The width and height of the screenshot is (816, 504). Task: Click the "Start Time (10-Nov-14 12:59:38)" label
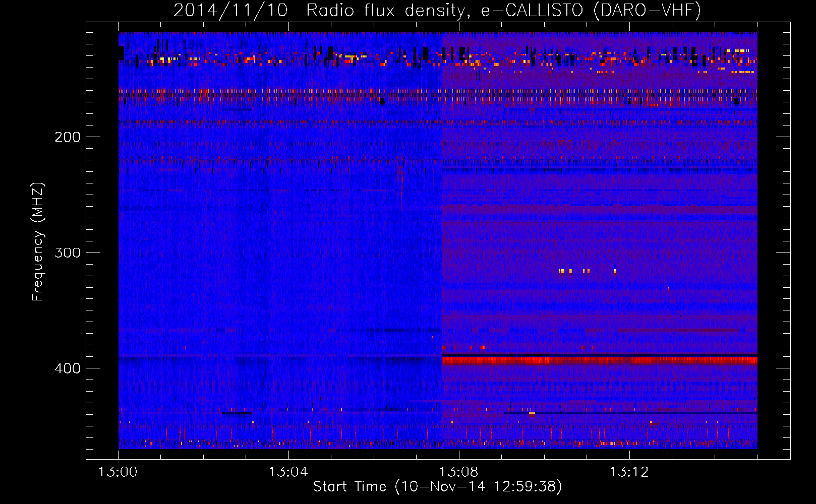coord(437,487)
